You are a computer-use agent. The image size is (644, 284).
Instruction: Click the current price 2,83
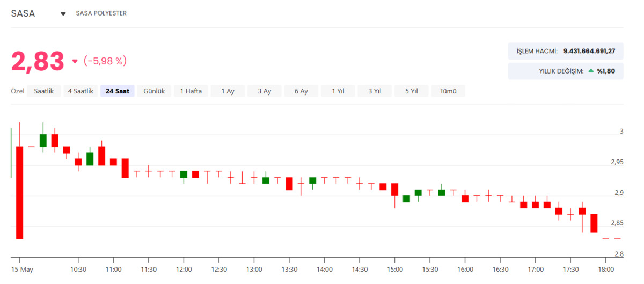click(38, 61)
